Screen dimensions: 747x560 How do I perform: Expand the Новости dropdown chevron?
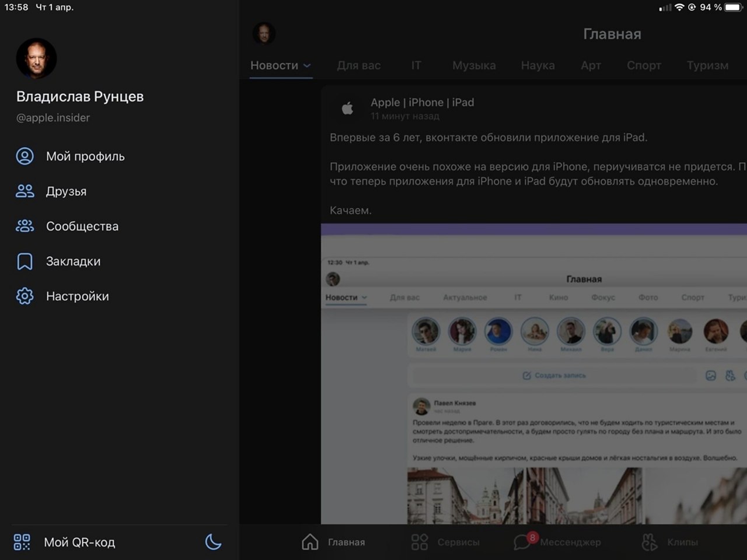point(307,66)
